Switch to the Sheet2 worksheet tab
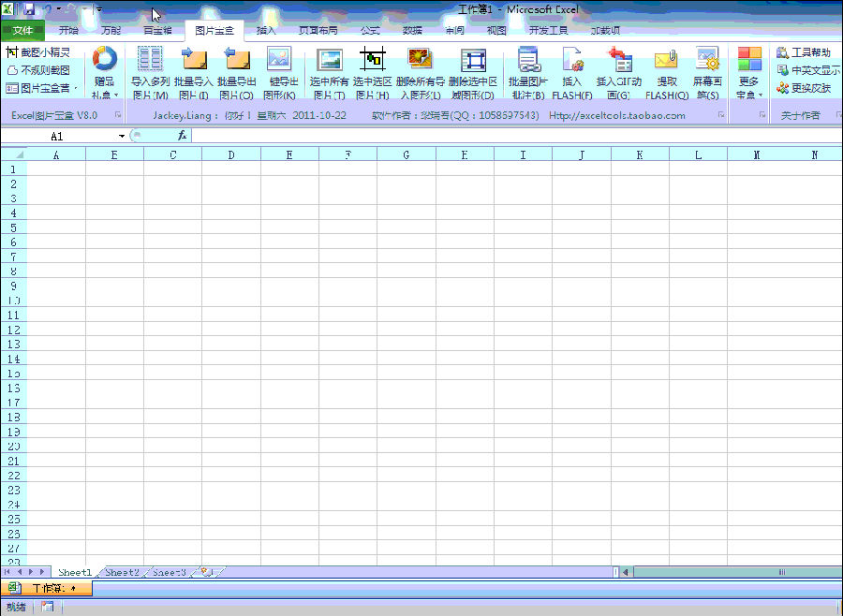Image resolution: width=843 pixels, height=616 pixels. point(122,572)
